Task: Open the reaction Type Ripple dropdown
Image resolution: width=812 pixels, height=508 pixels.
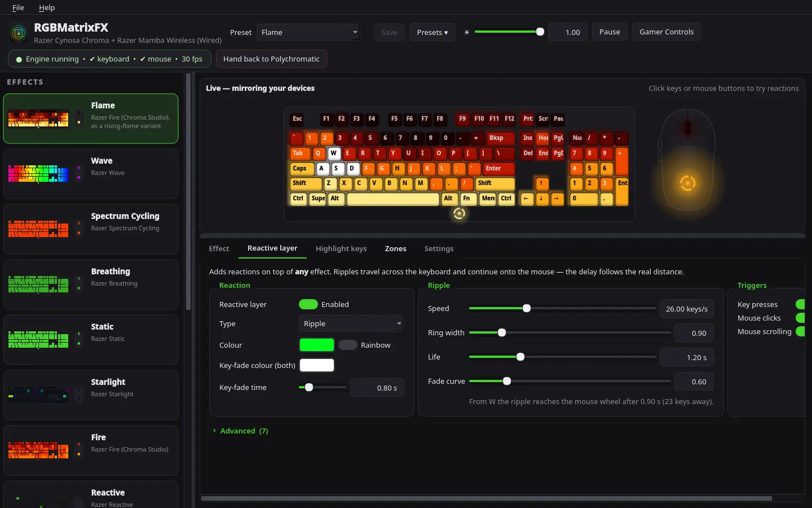Action: pyautogui.click(x=351, y=323)
